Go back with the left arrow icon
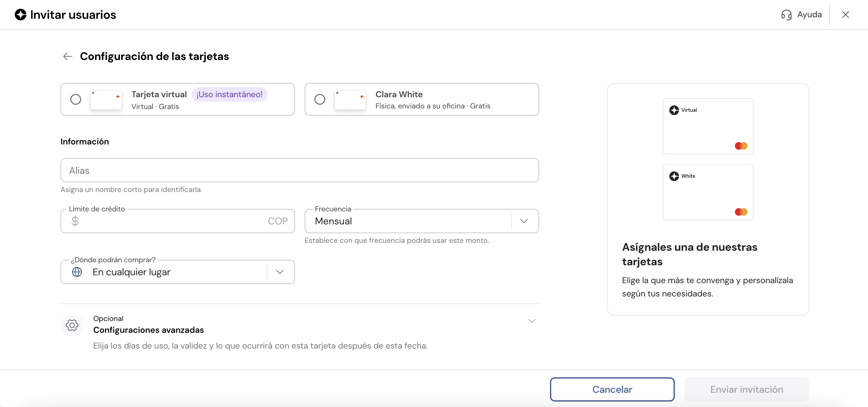The image size is (868, 407). [x=68, y=56]
